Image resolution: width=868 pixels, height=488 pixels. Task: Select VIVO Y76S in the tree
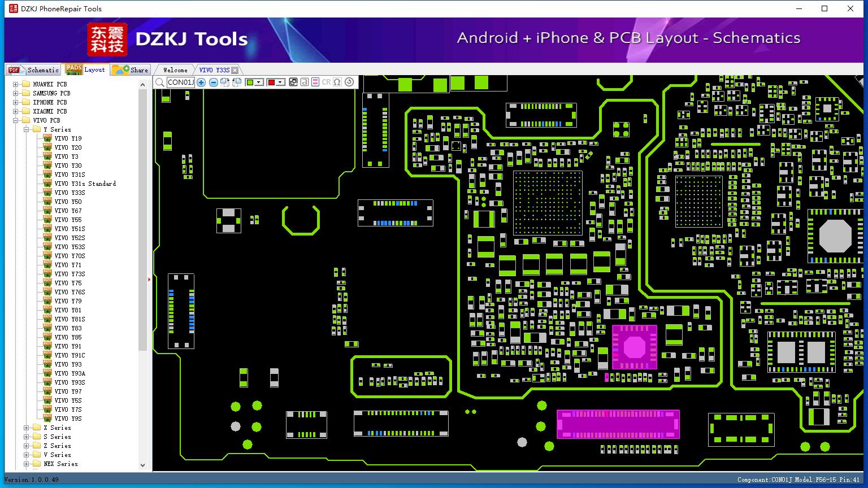70,292
